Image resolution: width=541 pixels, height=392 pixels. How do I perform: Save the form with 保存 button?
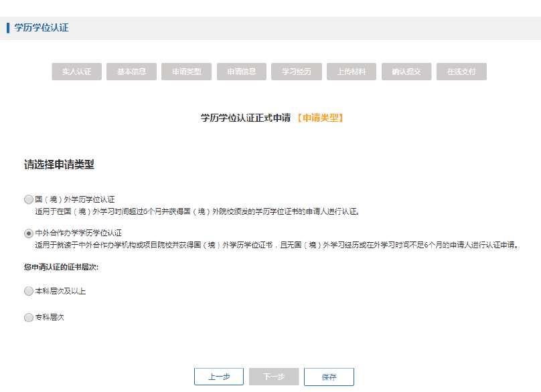[x=329, y=377]
